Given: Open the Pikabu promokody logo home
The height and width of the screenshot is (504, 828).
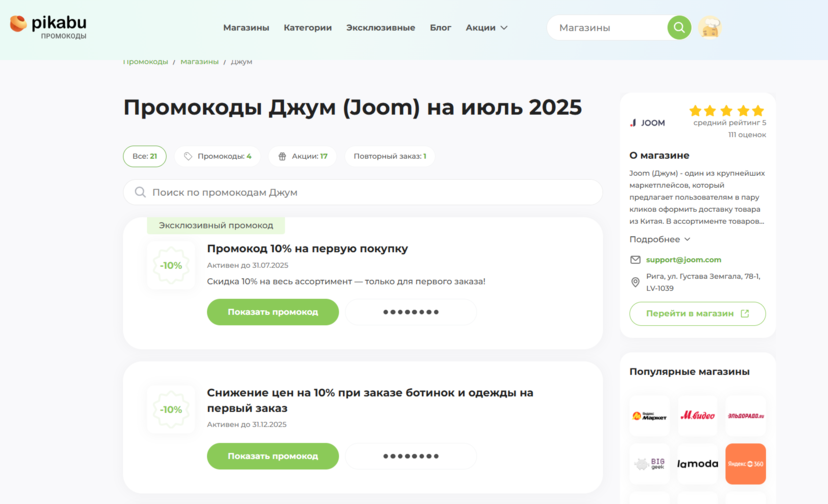Looking at the screenshot, I should pyautogui.click(x=48, y=26).
